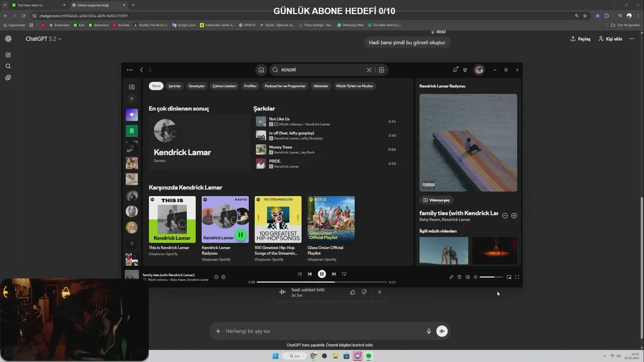The image size is (644, 362).
Task: Clear the KENDRİ search text
Action: pyautogui.click(x=369, y=70)
